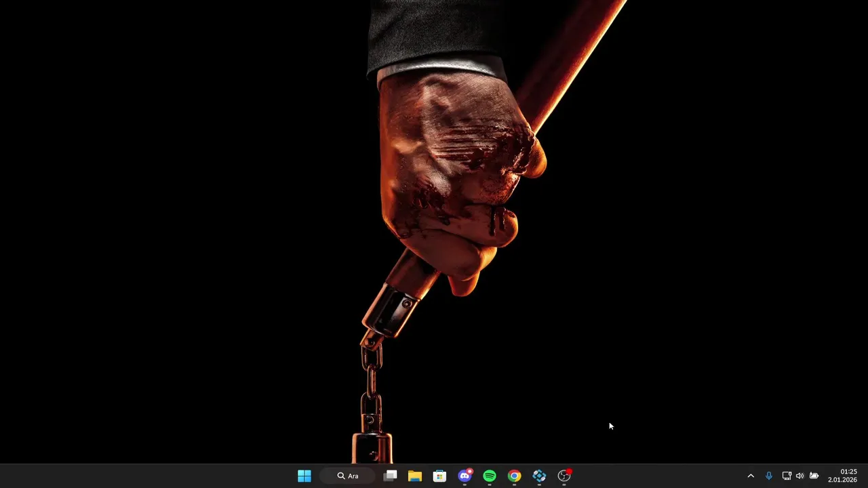
Task: Switch to Google Chrome on the taskbar
Action: click(514, 476)
